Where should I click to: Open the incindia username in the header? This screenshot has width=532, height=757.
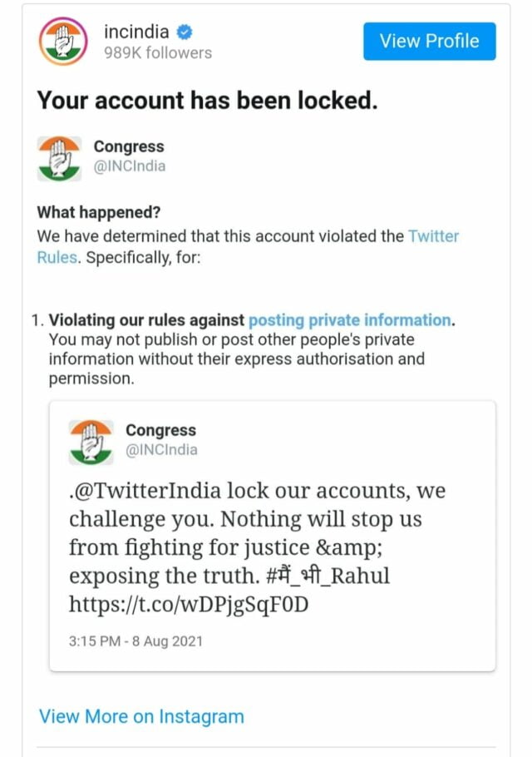(x=136, y=32)
